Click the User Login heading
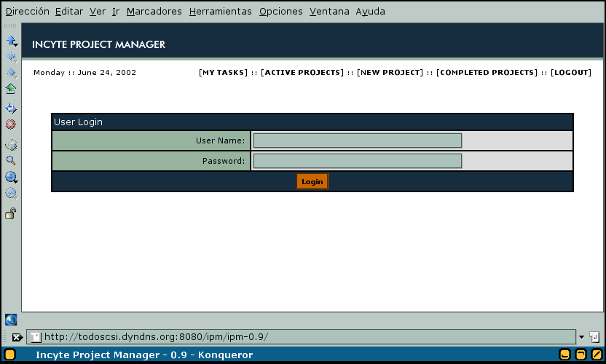 pyautogui.click(x=78, y=122)
